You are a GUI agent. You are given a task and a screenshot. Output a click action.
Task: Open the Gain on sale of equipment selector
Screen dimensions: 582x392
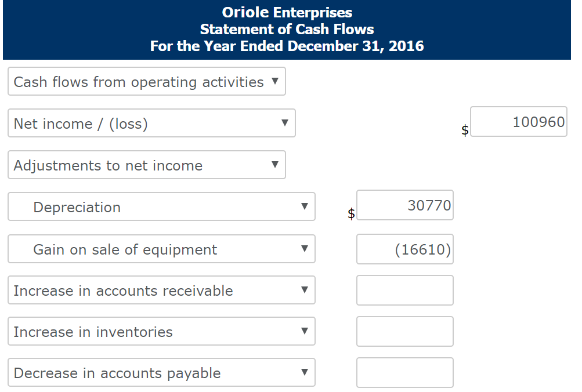tap(161, 248)
